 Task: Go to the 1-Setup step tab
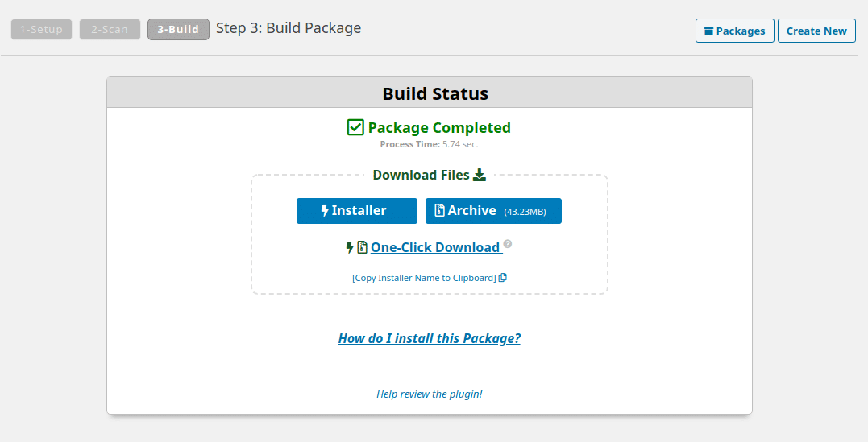point(41,30)
